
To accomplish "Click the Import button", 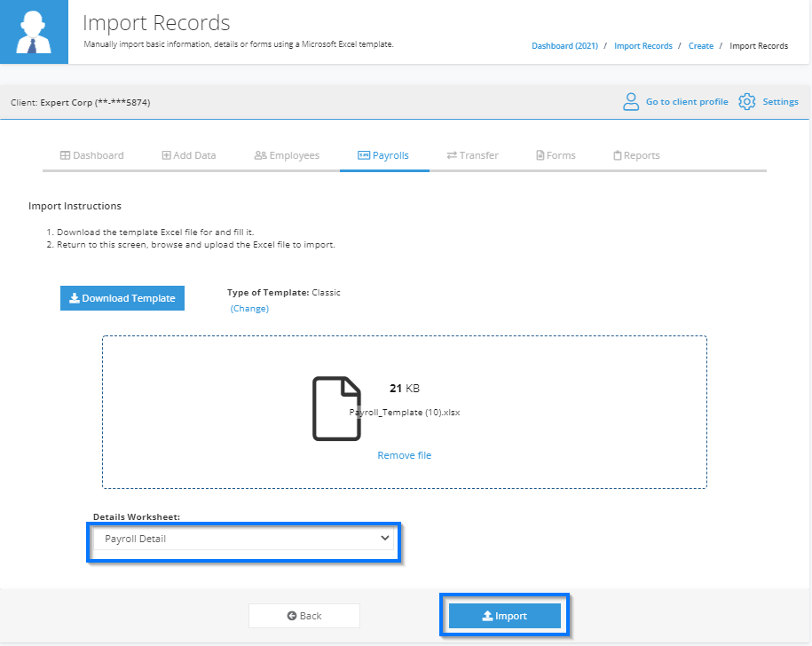I will pyautogui.click(x=505, y=616).
